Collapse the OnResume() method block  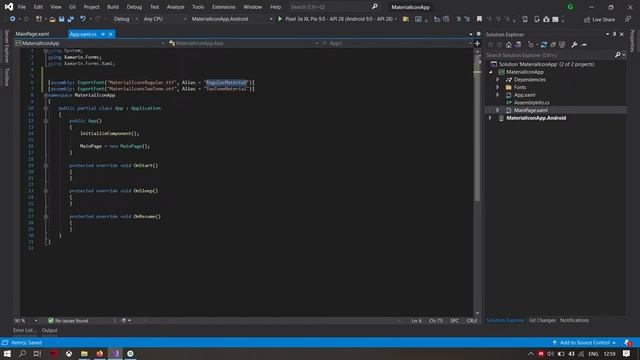[x=46, y=217]
